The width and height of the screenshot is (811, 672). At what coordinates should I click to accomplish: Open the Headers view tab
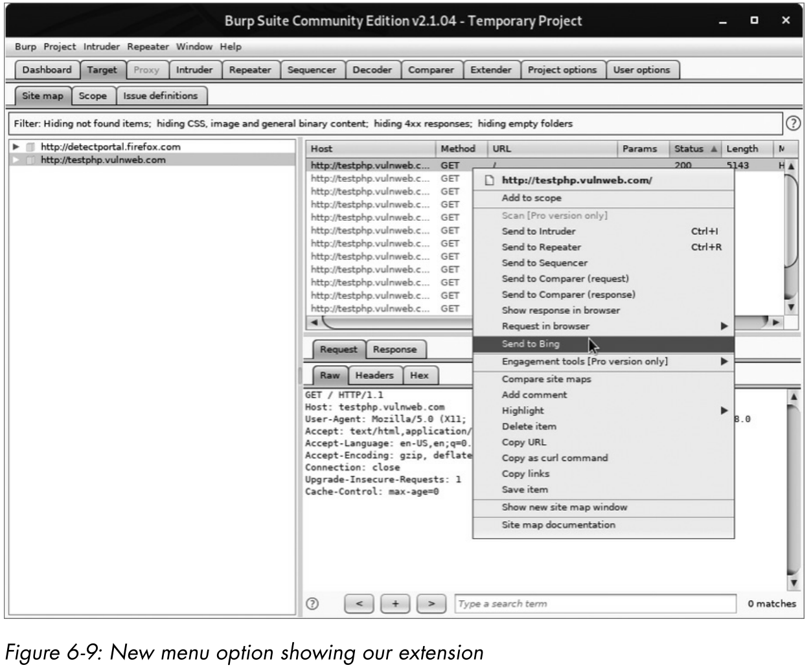(x=374, y=375)
